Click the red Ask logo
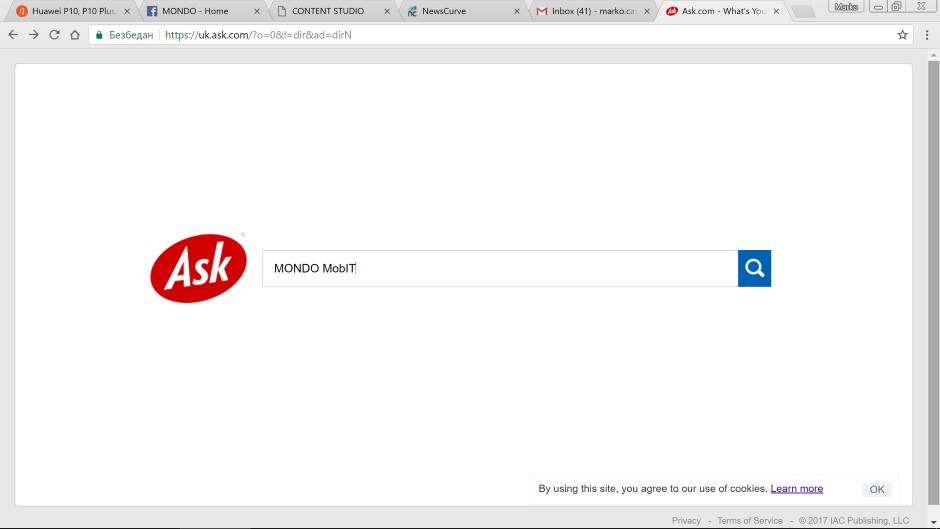 coord(198,268)
